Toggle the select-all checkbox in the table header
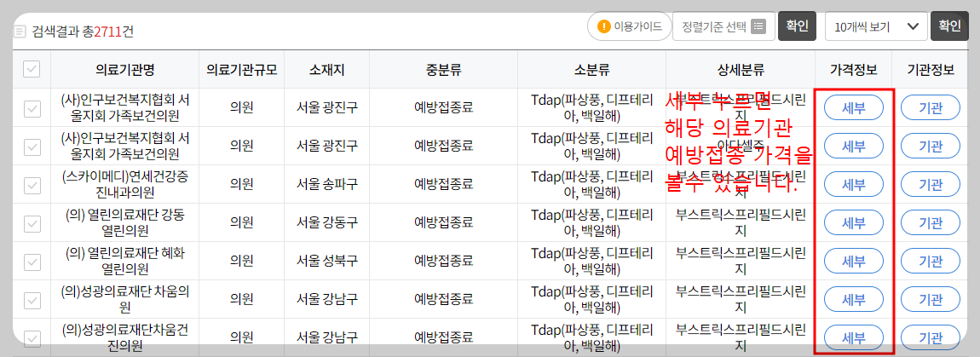The image size is (980, 357). [x=32, y=69]
